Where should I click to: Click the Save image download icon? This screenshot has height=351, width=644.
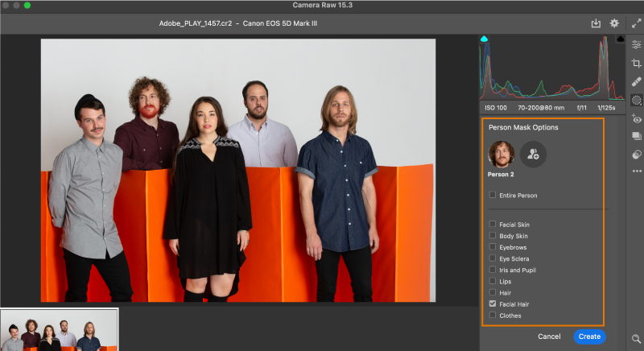(596, 23)
